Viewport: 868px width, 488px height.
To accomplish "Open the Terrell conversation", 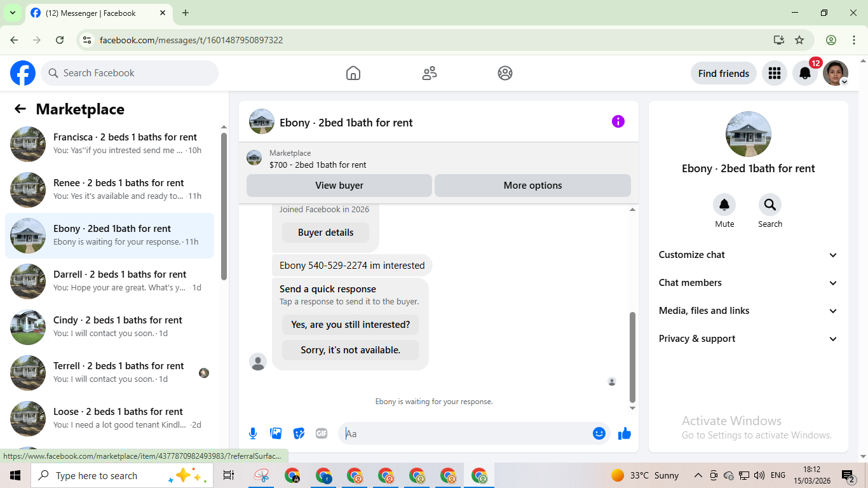I will 109,373.
